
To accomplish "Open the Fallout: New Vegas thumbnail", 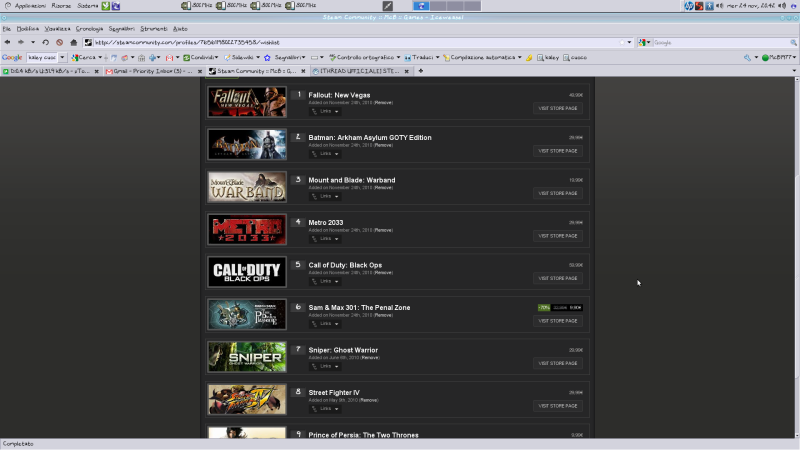I will [x=247, y=102].
